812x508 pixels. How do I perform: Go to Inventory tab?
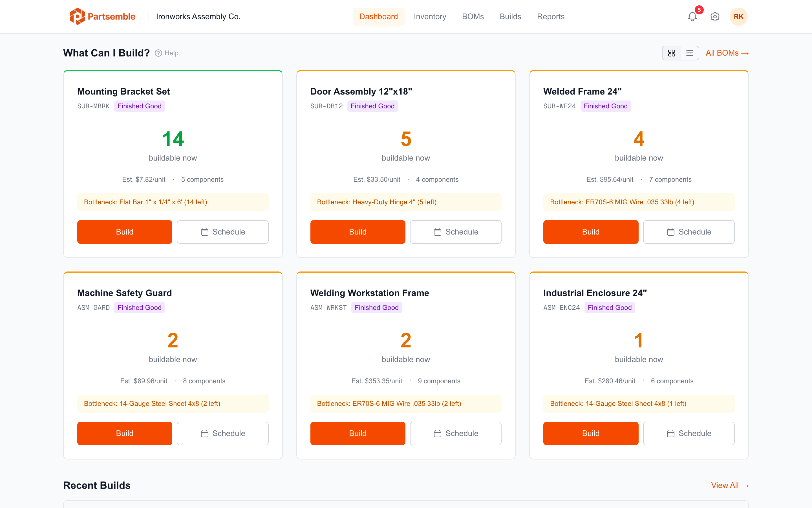tap(430, 16)
